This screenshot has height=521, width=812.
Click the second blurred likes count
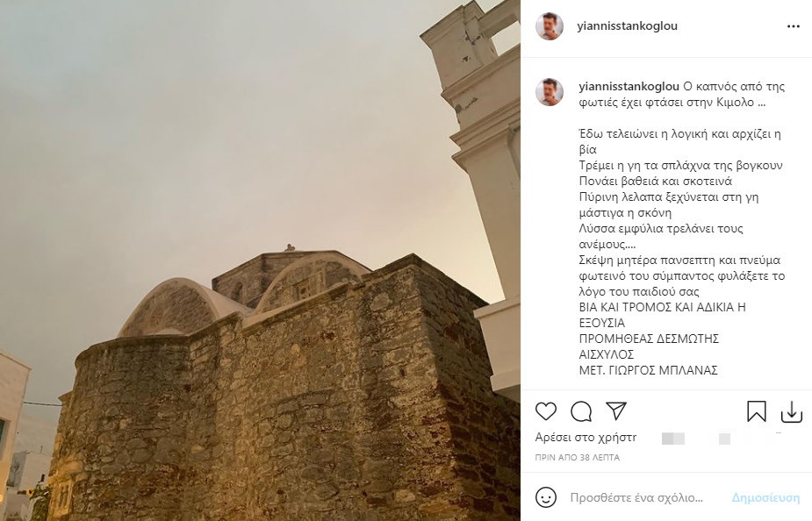pos(724,439)
